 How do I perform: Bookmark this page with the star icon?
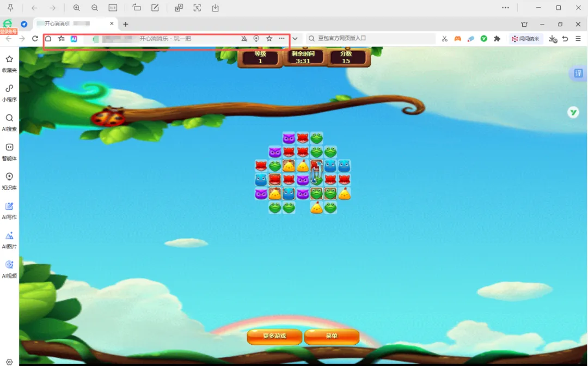269,39
